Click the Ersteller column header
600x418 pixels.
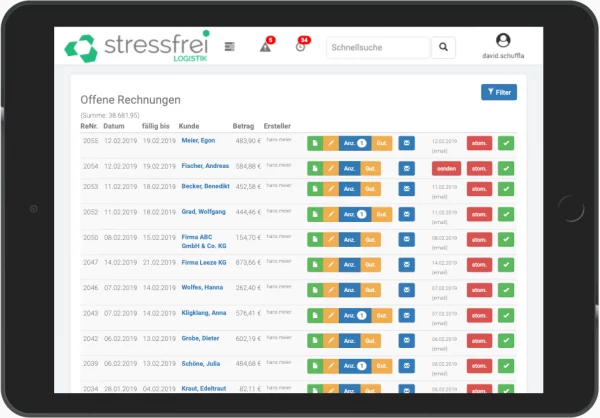click(x=277, y=126)
